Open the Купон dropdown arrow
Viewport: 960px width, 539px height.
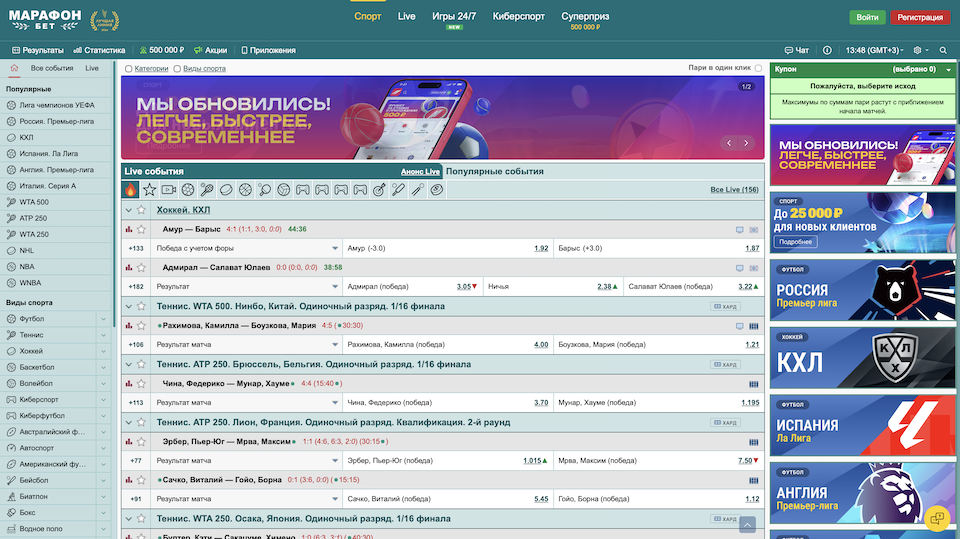(x=948, y=70)
